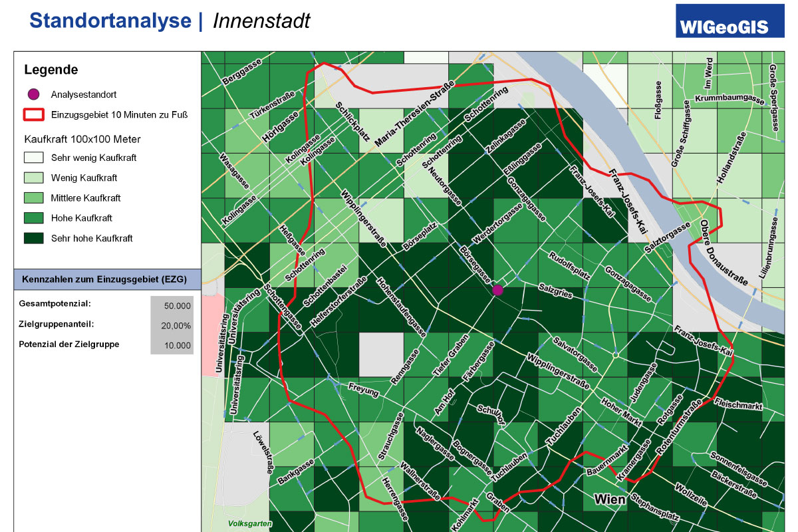
Task: Pick the Mittlere Kaufkraft legend swatch
Action: (34, 198)
